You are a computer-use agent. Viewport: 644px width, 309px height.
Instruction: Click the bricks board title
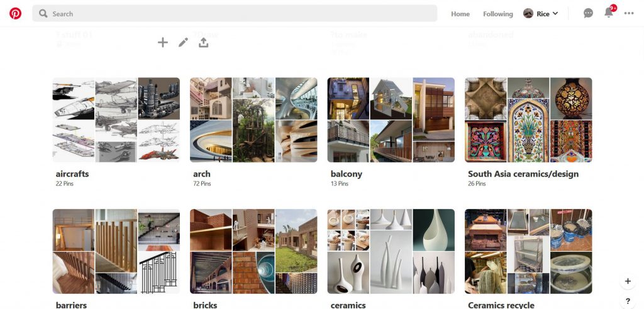click(x=205, y=305)
